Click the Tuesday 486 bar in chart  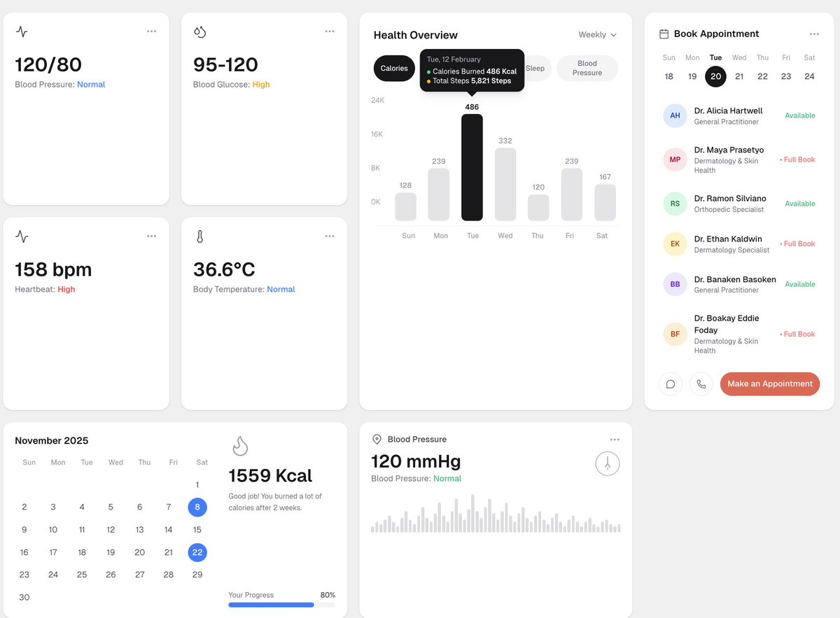click(472, 167)
